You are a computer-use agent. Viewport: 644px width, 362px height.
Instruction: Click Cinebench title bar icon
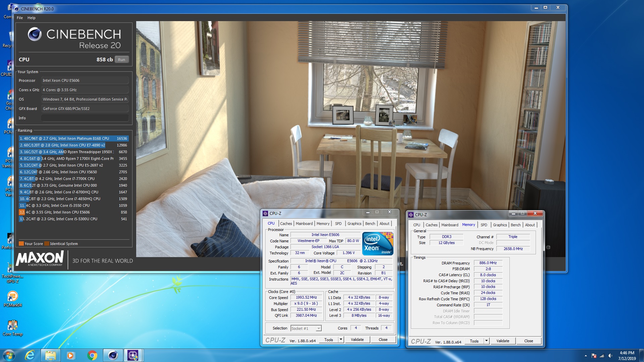[x=17, y=9]
